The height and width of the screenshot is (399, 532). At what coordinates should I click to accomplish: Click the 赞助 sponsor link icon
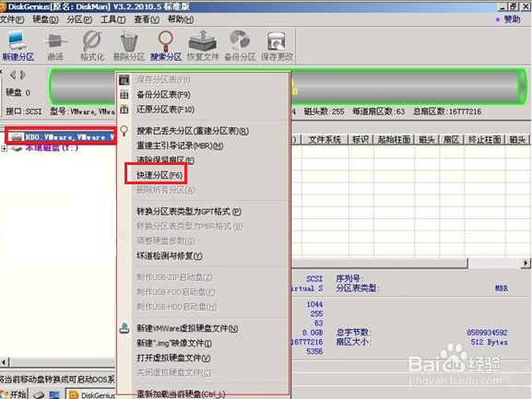click(497, 19)
